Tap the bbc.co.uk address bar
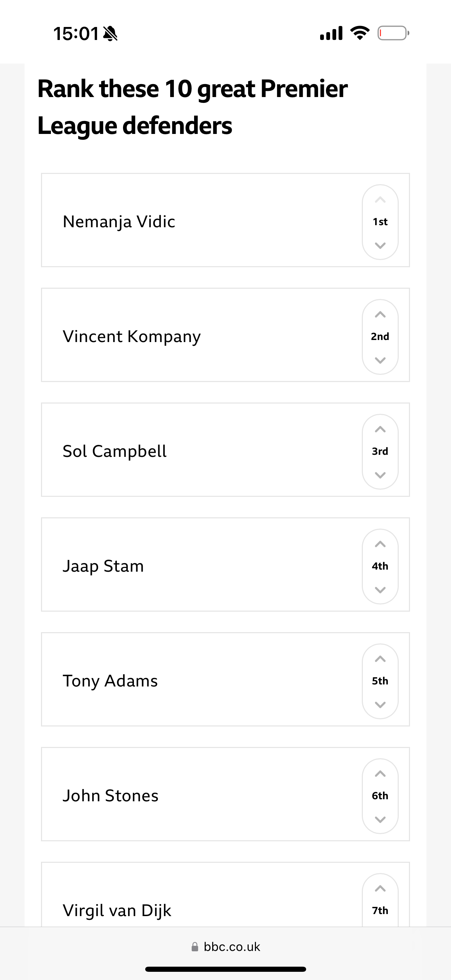The width and height of the screenshot is (451, 980). click(x=225, y=947)
